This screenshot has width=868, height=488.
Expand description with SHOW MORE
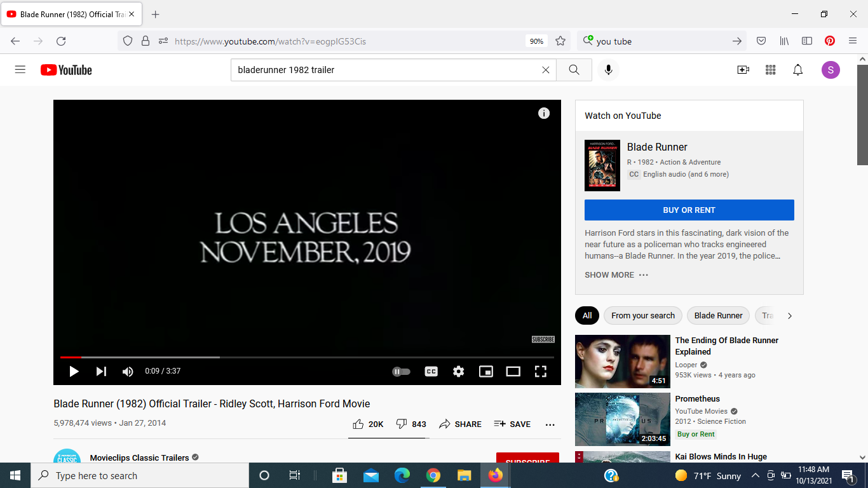[609, 275]
